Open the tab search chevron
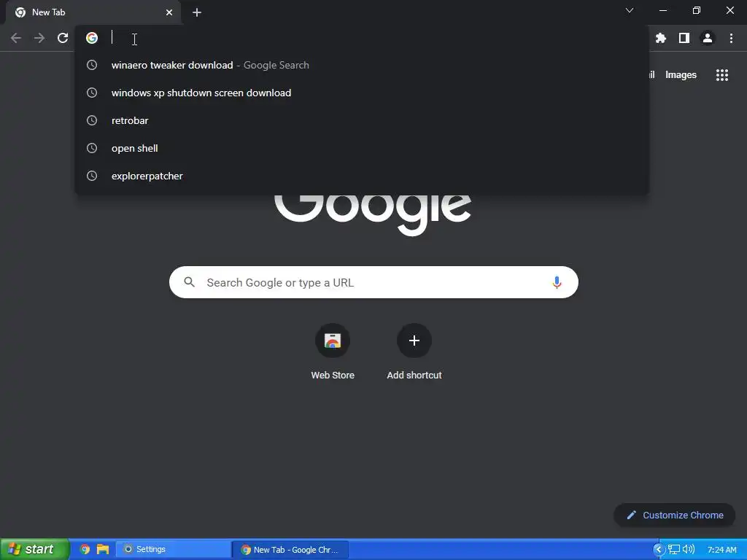Image resolution: width=747 pixels, height=560 pixels. click(630, 10)
